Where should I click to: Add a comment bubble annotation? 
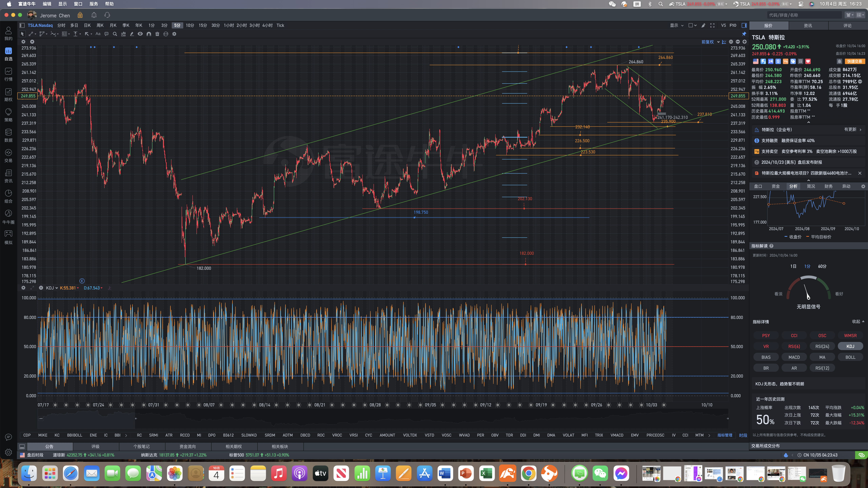tap(106, 34)
